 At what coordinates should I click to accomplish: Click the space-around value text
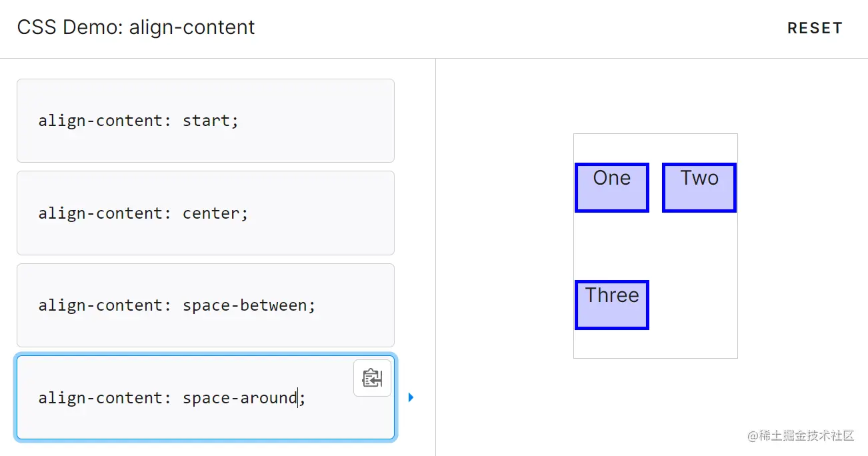(x=239, y=398)
